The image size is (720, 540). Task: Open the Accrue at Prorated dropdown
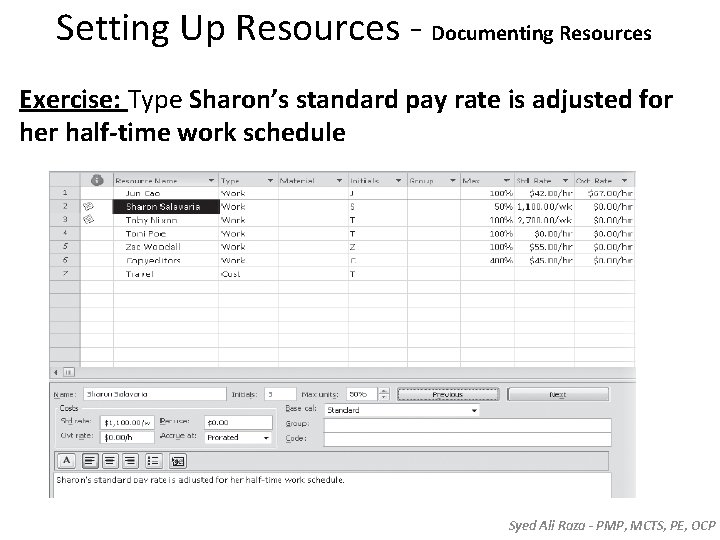pyautogui.click(x=266, y=438)
